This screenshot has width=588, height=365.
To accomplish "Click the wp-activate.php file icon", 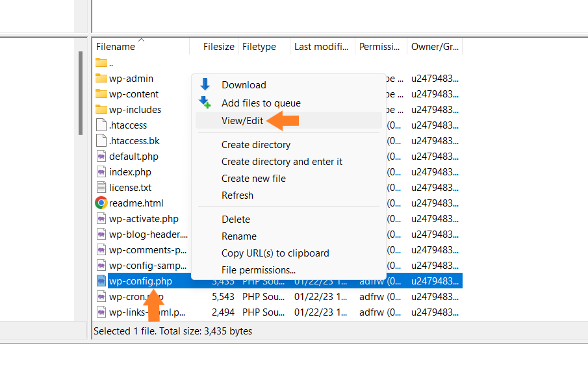I will (x=101, y=218).
